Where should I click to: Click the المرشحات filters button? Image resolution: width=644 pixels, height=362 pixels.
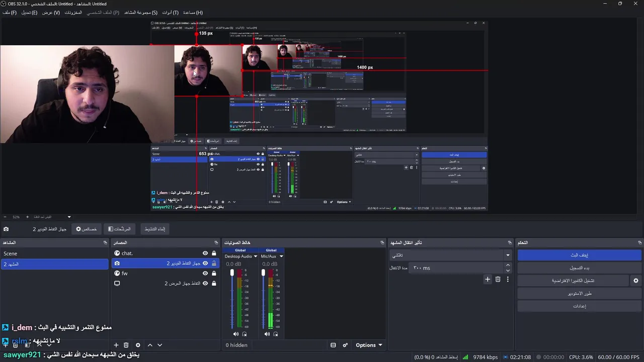click(119, 229)
